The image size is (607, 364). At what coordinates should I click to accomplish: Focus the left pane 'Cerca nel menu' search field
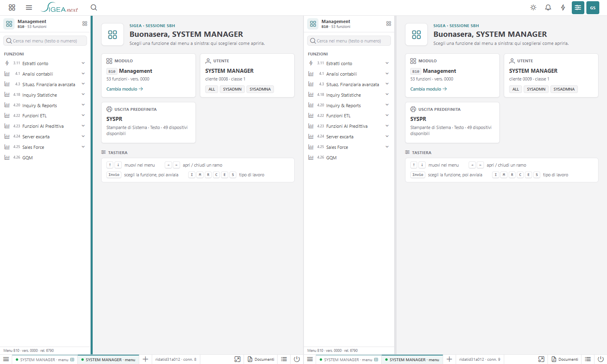[x=45, y=41]
